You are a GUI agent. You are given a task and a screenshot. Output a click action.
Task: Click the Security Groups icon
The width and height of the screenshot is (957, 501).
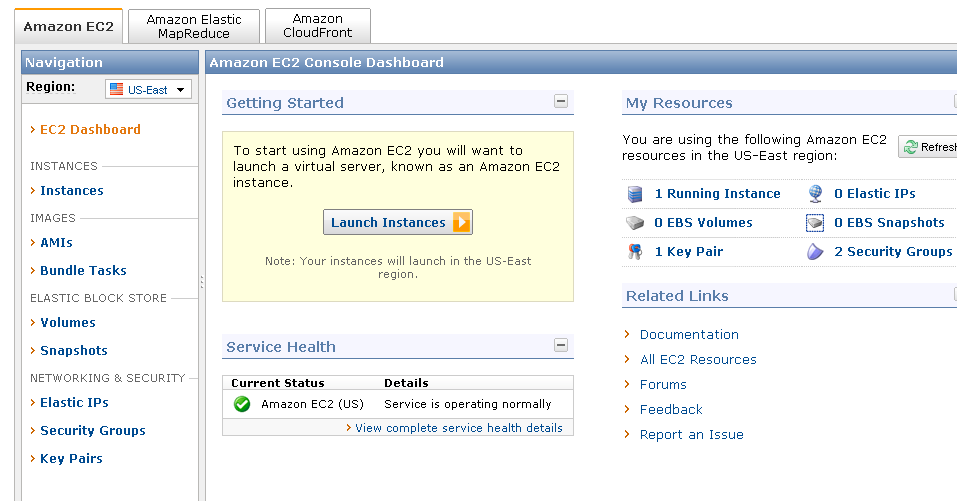point(815,252)
